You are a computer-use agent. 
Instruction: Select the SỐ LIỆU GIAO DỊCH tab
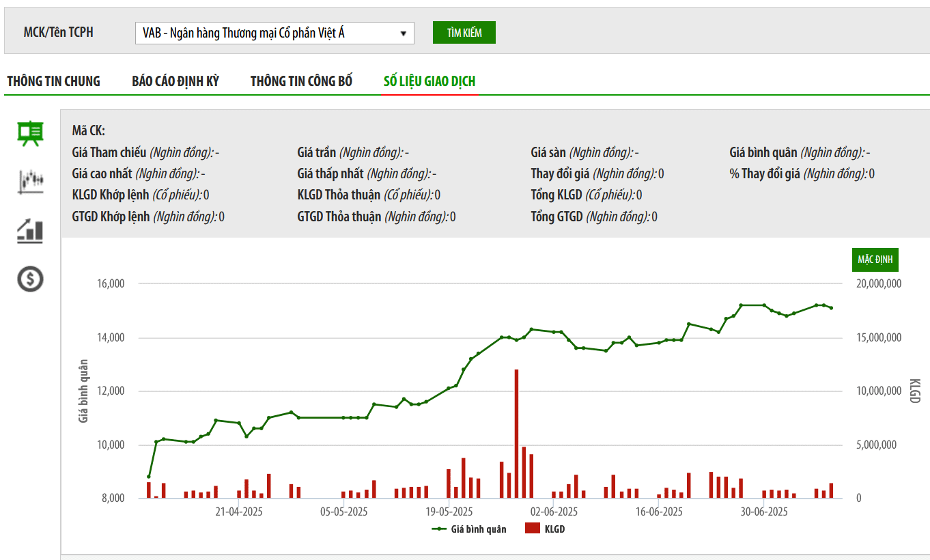[x=429, y=81]
